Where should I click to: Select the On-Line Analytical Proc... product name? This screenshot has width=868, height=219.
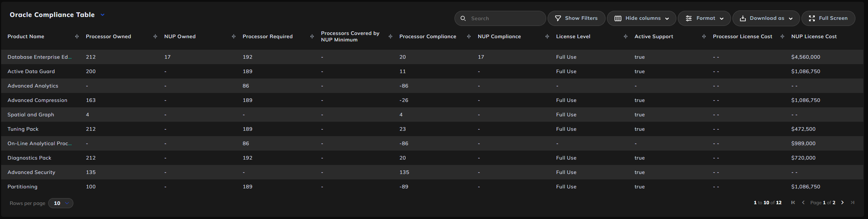[x=40, y=143]
